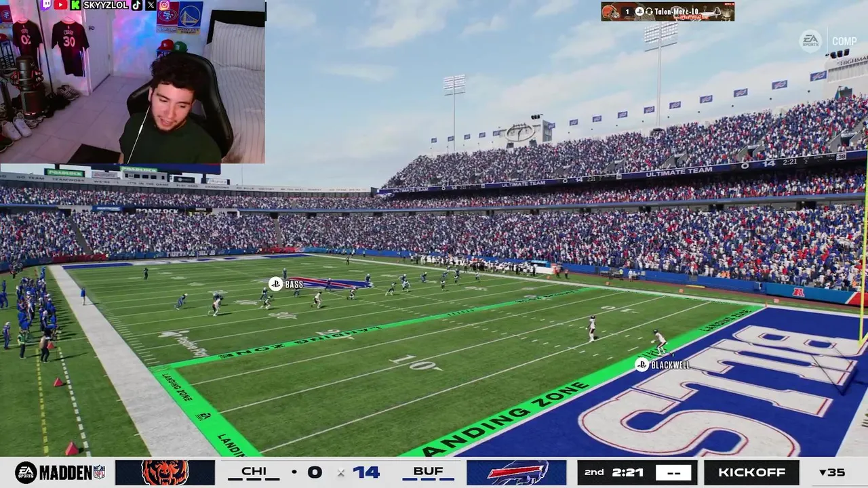Click the COMP label next to the EA logo
868x488 pixels.
pos(844,41)
